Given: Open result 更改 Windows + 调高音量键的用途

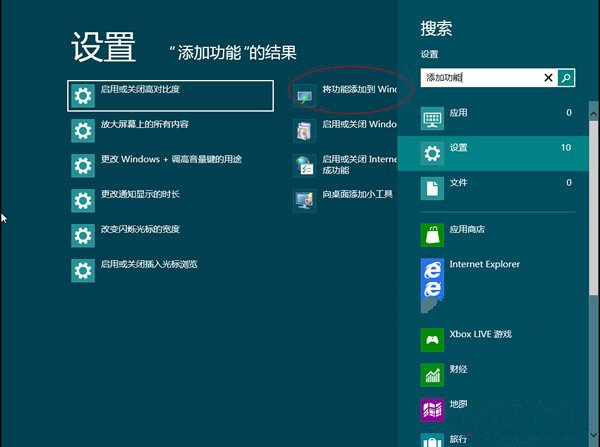Looking at the screenshot, I should [171, 159].
